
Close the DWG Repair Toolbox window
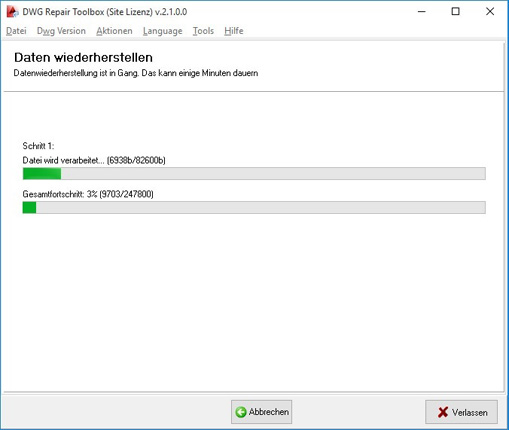pos(490,12)
